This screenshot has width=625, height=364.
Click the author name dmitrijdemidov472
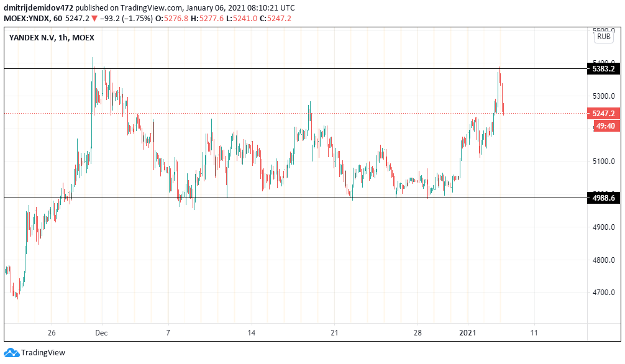click(39, 7)
